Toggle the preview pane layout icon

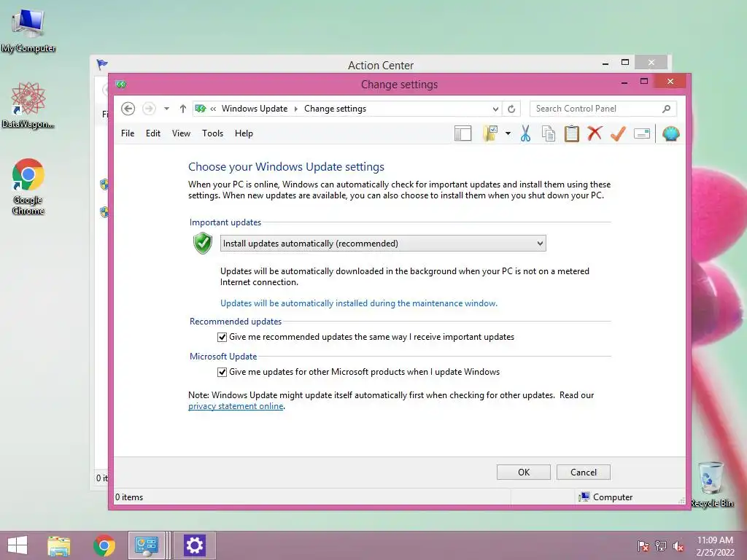[x=463, y=134]
